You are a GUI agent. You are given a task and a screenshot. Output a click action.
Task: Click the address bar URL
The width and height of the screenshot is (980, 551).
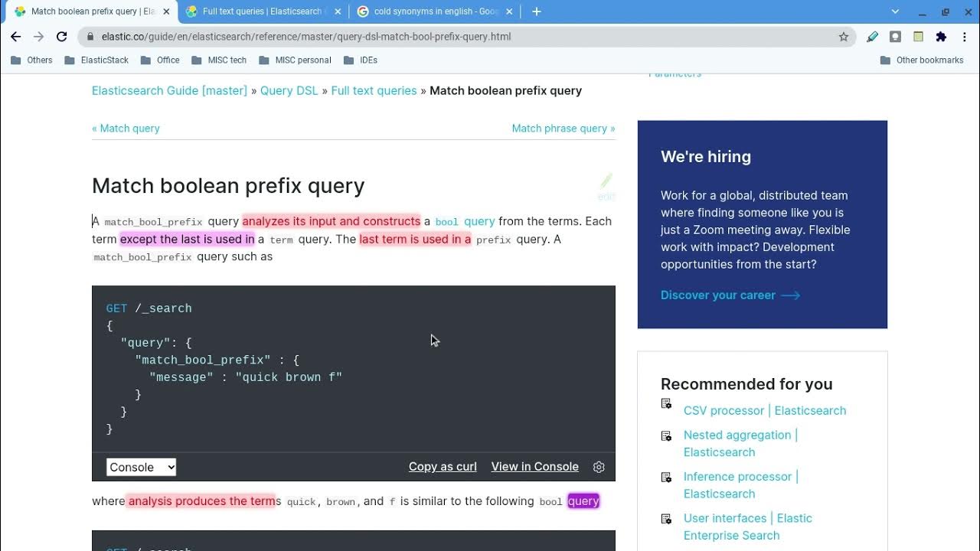[x=306, y=37]
